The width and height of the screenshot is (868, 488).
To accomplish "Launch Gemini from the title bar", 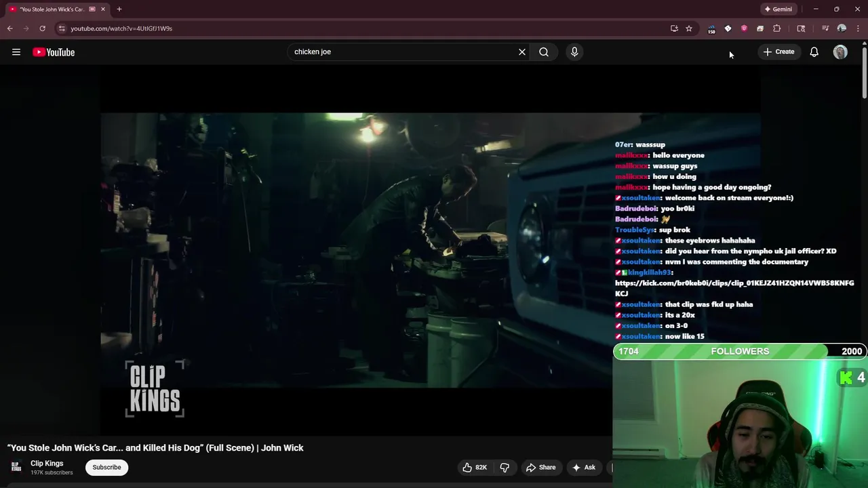I will pos(778,9).
